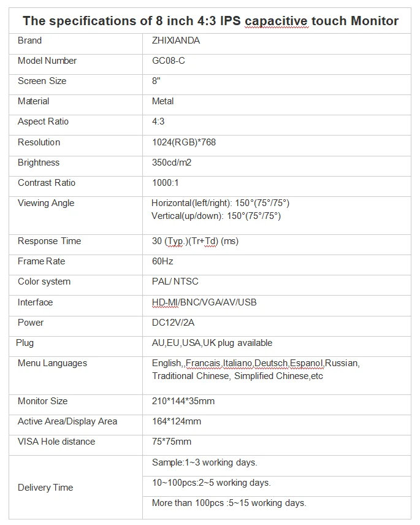Click the 210*144*35mm monitor size value
This screenshot has width=420, height=525.
183,401
